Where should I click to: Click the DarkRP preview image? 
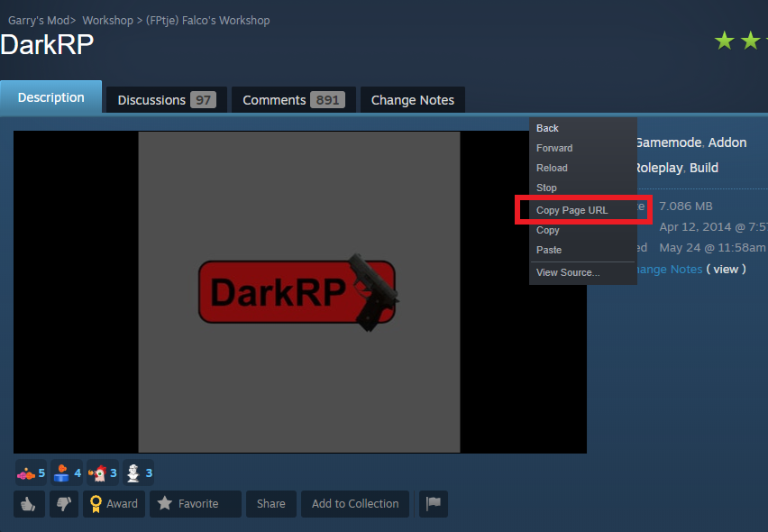coord(299,292)
